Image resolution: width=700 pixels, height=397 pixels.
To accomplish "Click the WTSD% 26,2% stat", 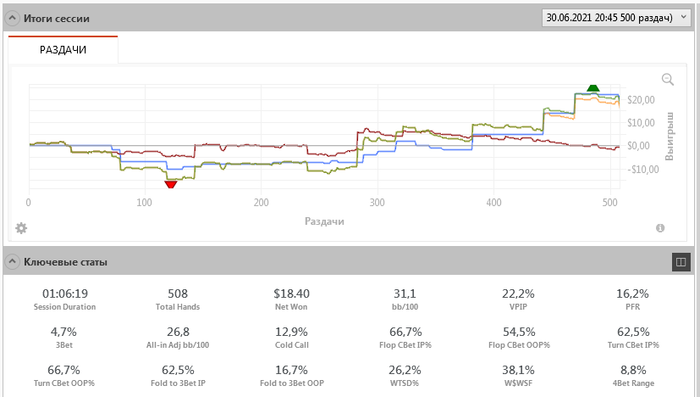I will (x=405, y=376).
